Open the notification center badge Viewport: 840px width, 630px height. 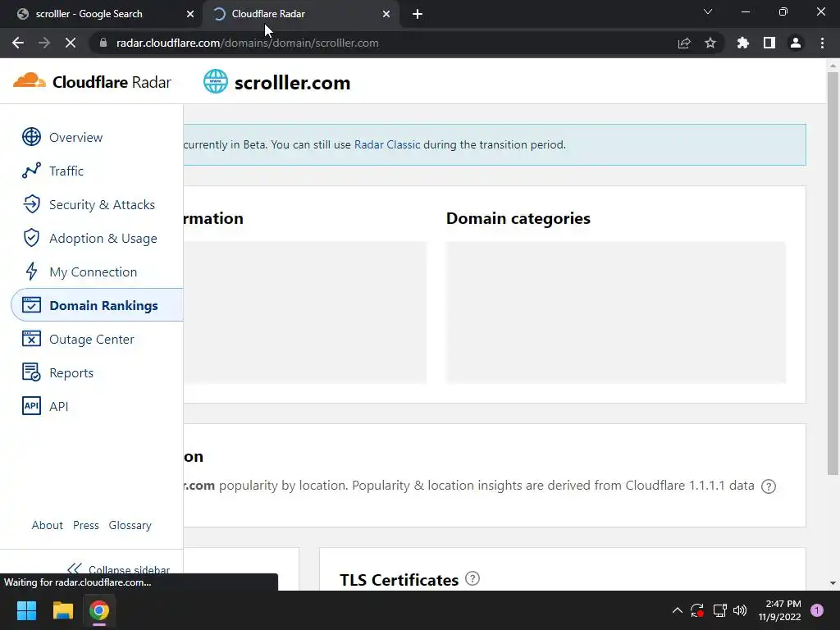(x=817, y=610)
